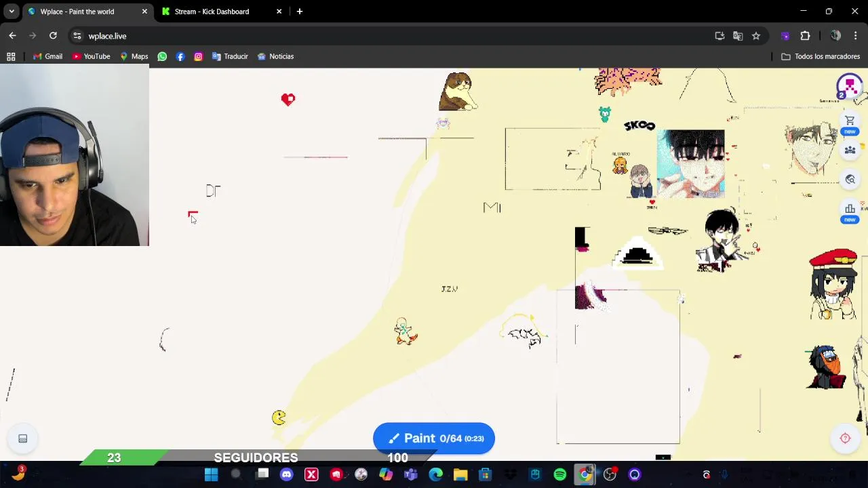868x488 pixels.
Task: Click the red pixel heart on the map
Action: coord(288,100)
